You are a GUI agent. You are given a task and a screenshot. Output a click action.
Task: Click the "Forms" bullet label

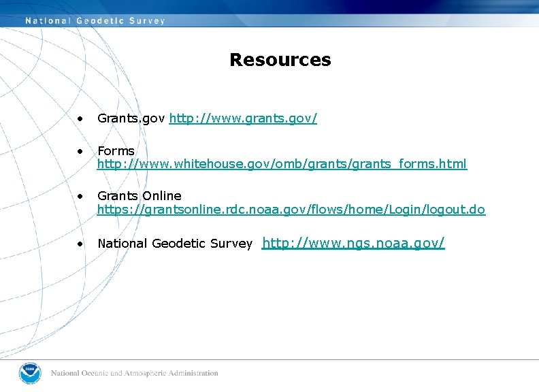[116, 151]
